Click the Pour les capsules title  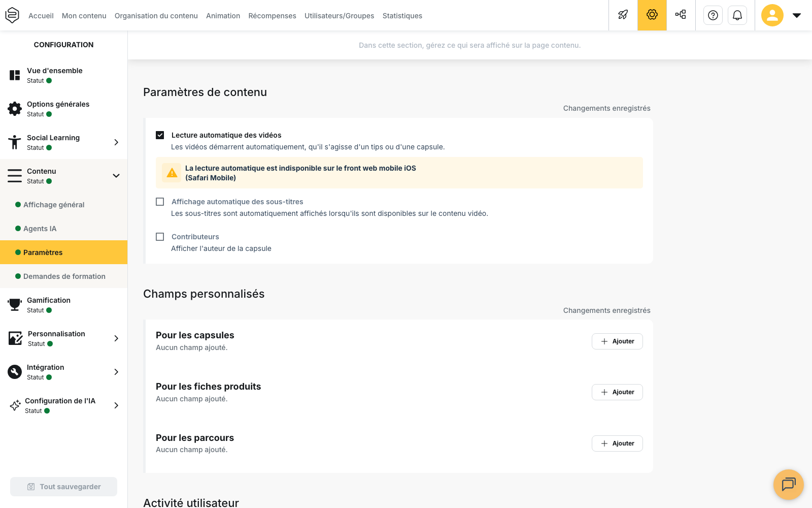pos(195,335)
